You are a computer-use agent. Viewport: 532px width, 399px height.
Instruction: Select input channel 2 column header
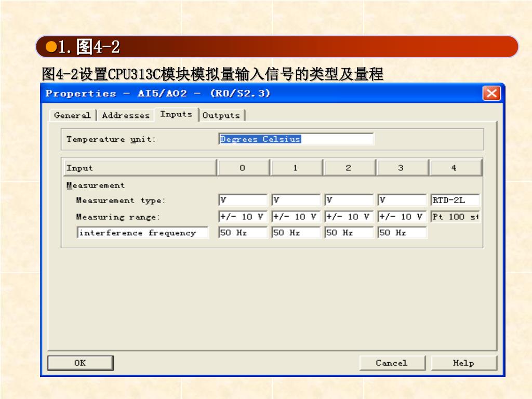(x=349, y=168)
